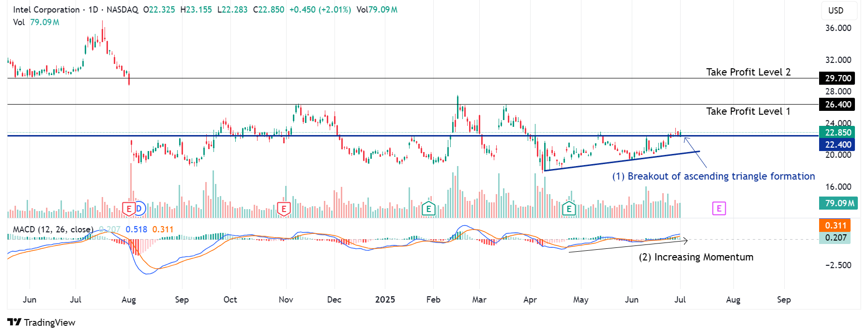The image size is (868, 335).
Task: Select the Take Profit Level 2 text
Action: pos(748,72)
